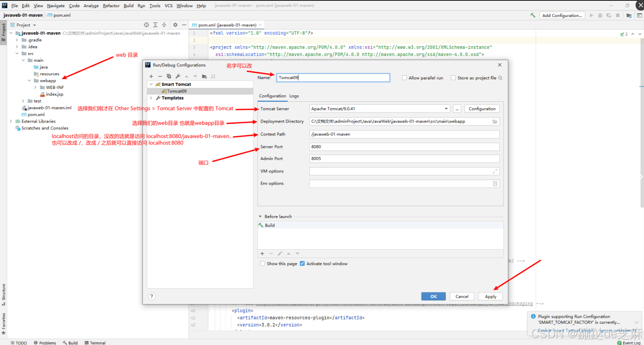644x345 pixels.
Task: Select index.jsp in project tree
Action: tap(55, 94)
